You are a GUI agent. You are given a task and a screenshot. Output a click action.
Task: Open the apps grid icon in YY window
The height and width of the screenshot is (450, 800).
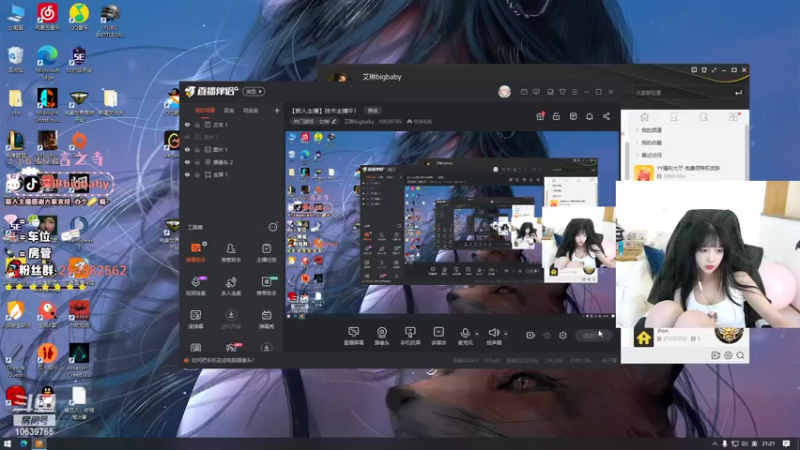point(733,117)
